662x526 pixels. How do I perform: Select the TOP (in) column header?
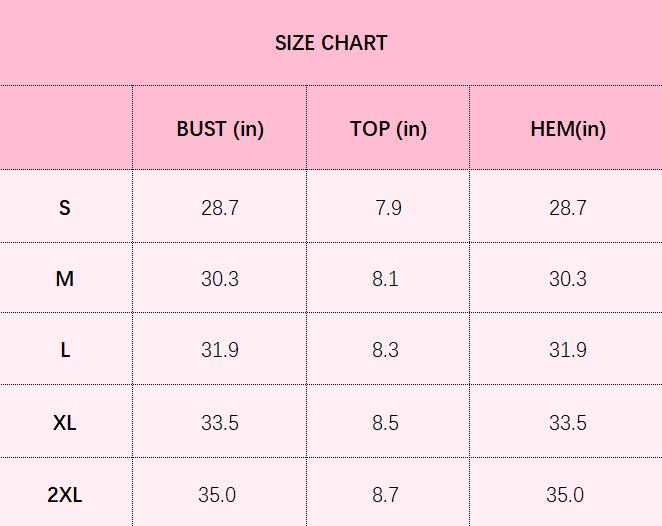388,129
